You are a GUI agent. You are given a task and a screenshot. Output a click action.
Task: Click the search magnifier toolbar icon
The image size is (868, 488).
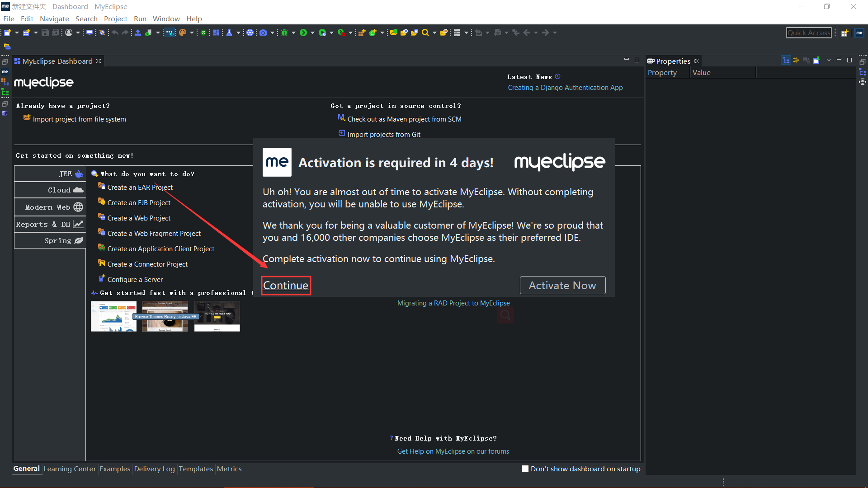[425, 33]
